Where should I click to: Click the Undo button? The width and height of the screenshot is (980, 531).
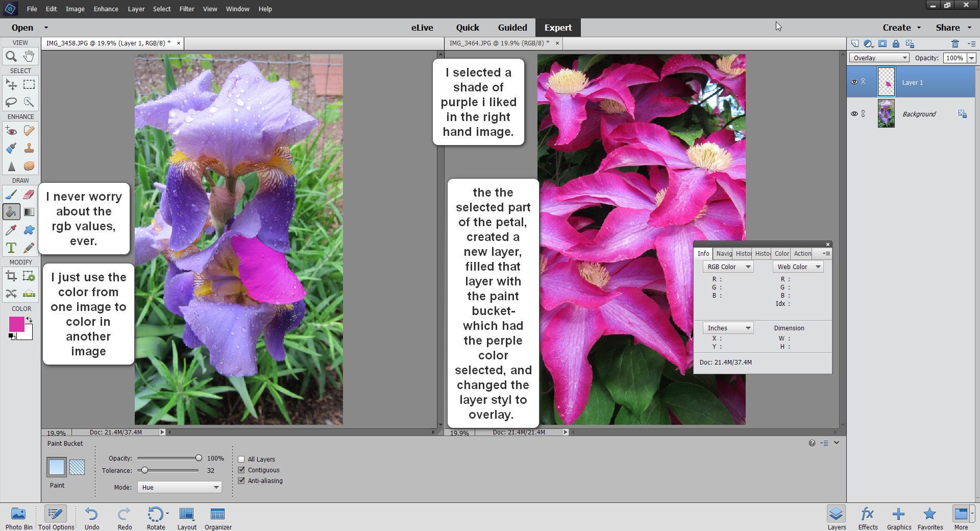click(x=91, y=515)
